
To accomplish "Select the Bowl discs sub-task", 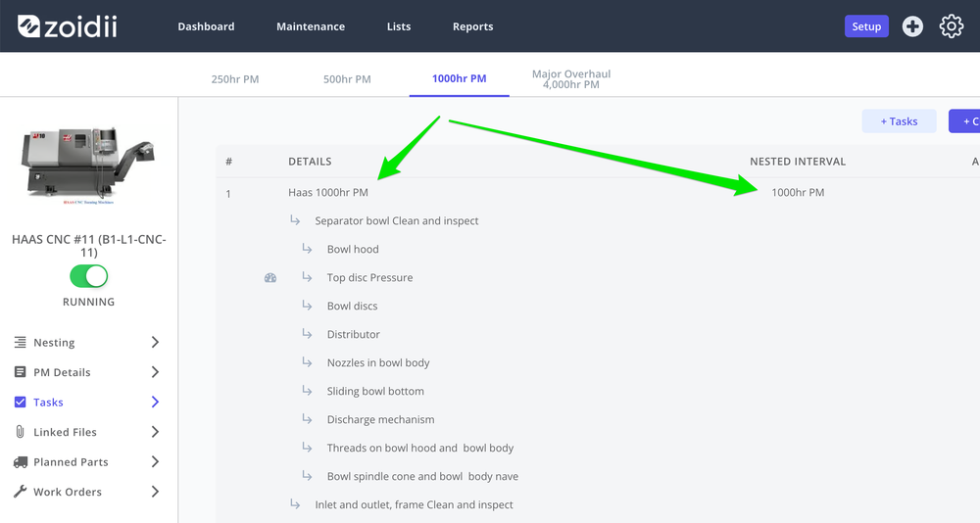I will pyautogui.click(x=353, y=306).
